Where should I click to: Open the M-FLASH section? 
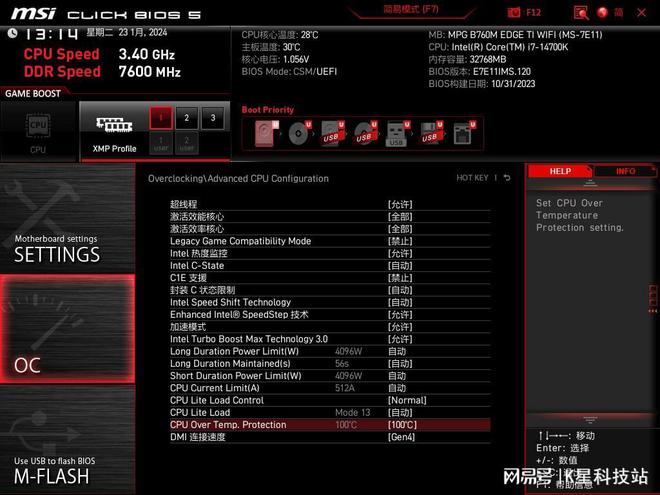tap(67, 440)
